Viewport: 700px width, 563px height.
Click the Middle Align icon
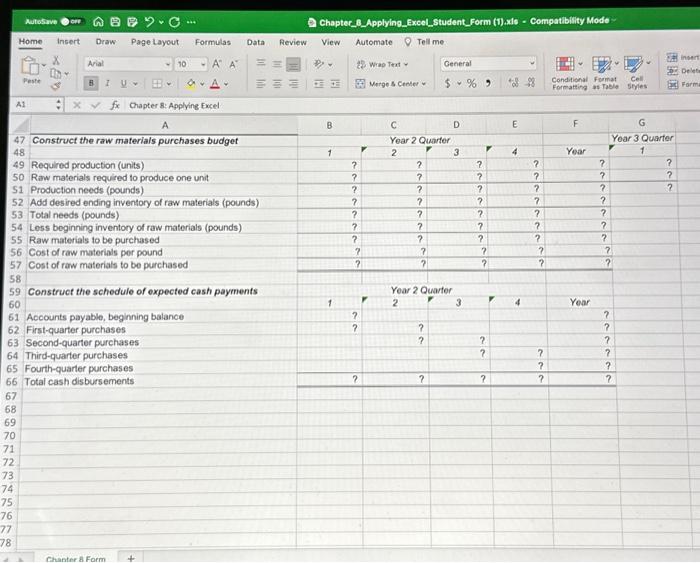[277, 64]
